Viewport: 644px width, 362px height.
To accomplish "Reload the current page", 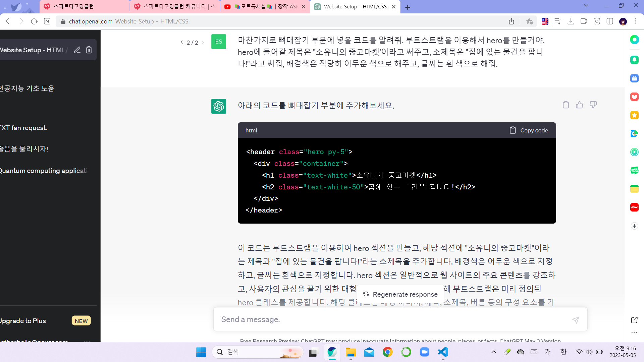I will point(34,21).
